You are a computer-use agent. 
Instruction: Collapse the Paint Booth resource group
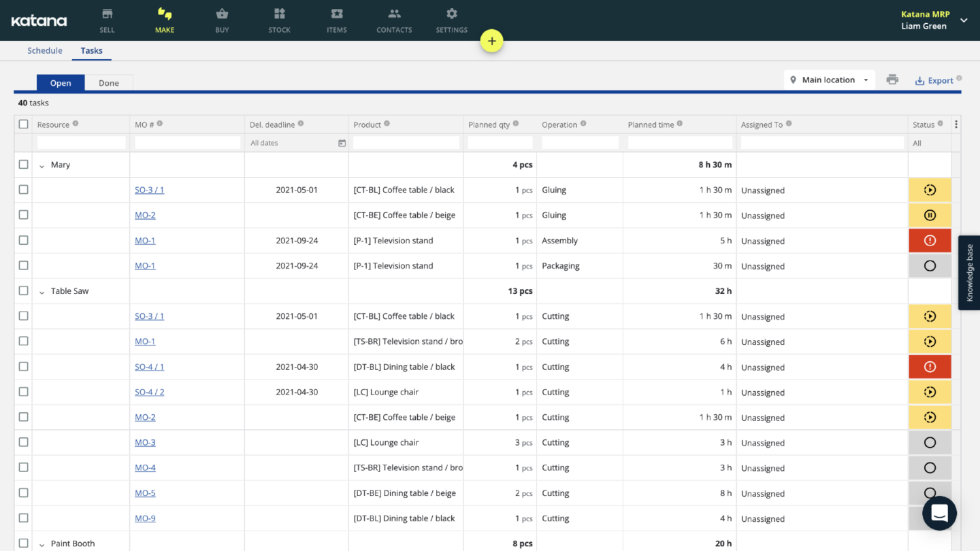[x=42, y=544]
